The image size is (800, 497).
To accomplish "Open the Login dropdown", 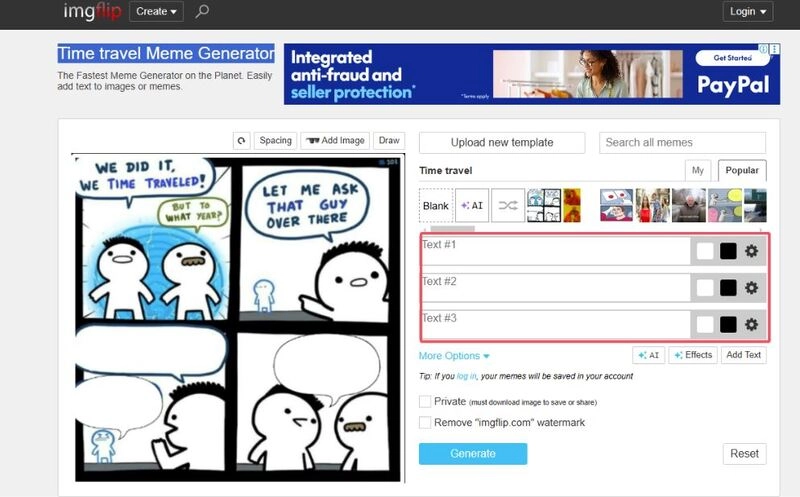I will click(747, 11).
